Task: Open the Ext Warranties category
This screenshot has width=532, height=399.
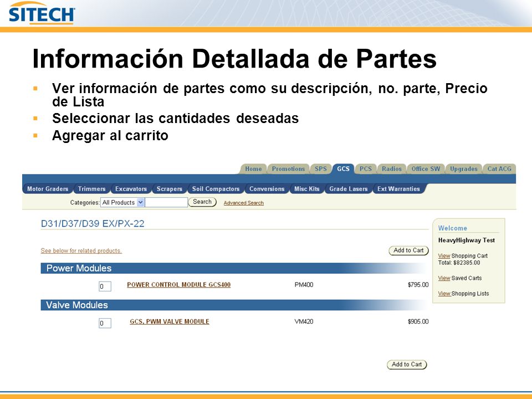Action: tap(398, 189)
